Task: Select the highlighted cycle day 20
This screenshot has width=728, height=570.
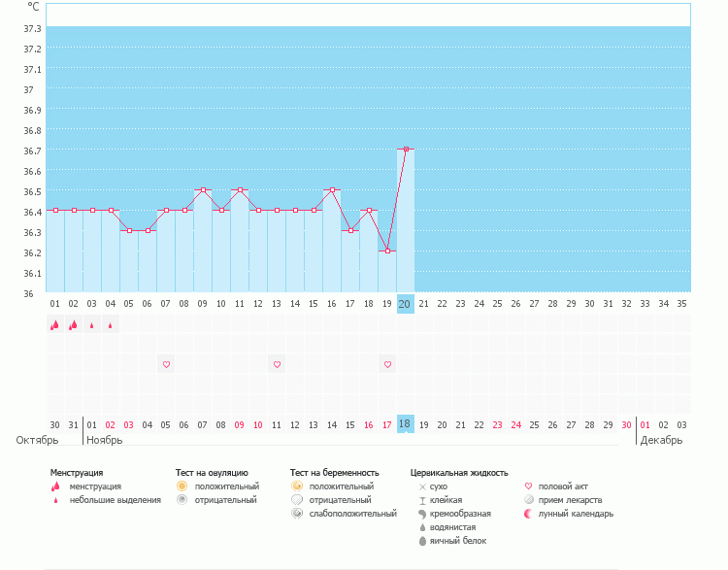Action: click(406, 304)
